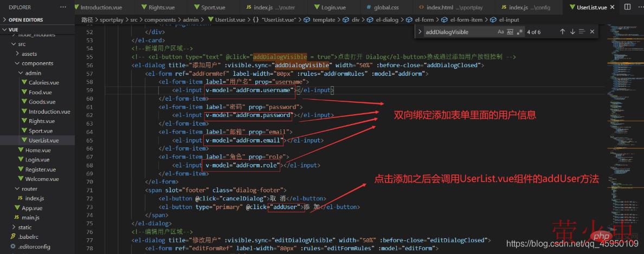The width and height of the screenshot is (644, 254).
Task: Click Vue icon beside Calories.vue file
Action: tap(24, 83)
